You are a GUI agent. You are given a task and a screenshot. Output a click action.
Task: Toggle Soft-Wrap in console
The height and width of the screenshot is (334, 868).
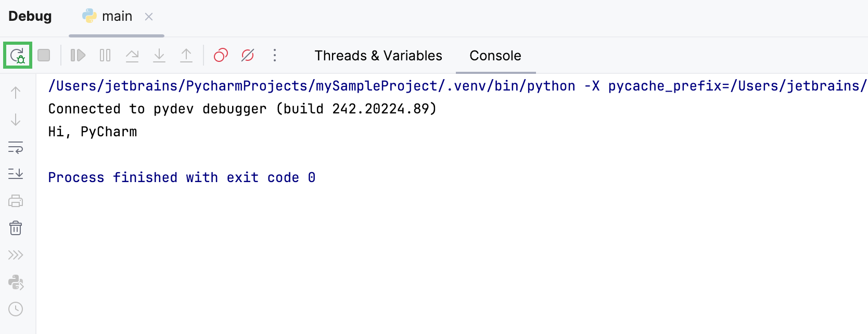click(x=16, y=147)
